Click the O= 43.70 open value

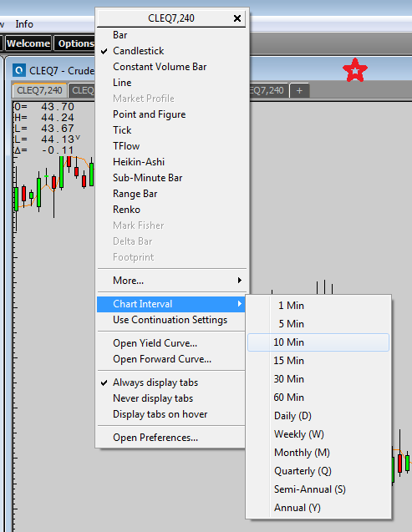(x=44, y=107)
